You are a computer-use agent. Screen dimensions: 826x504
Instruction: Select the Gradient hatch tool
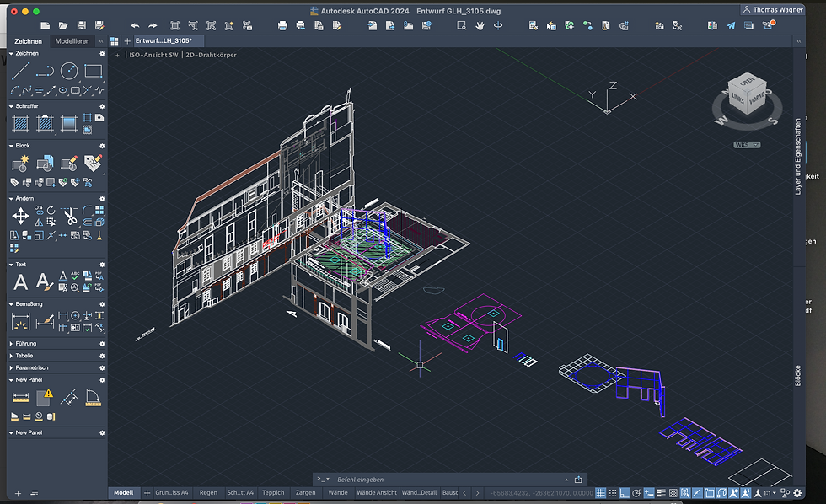[69, 124]
